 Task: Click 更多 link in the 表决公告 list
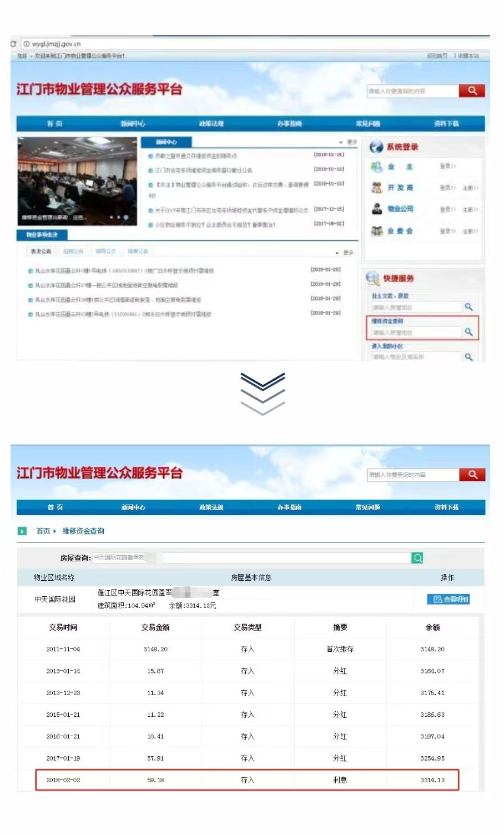pos(348,252)
